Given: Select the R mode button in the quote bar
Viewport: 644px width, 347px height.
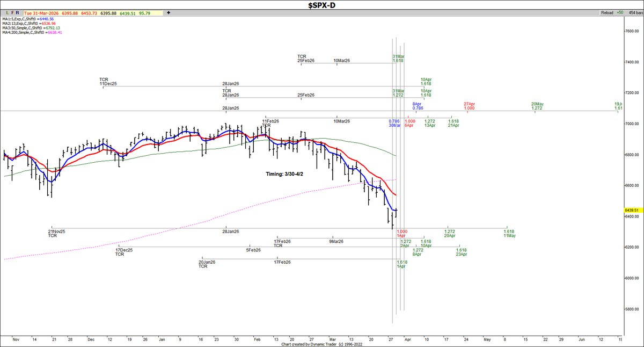Looking at the screenshot, I should [17, 12].
